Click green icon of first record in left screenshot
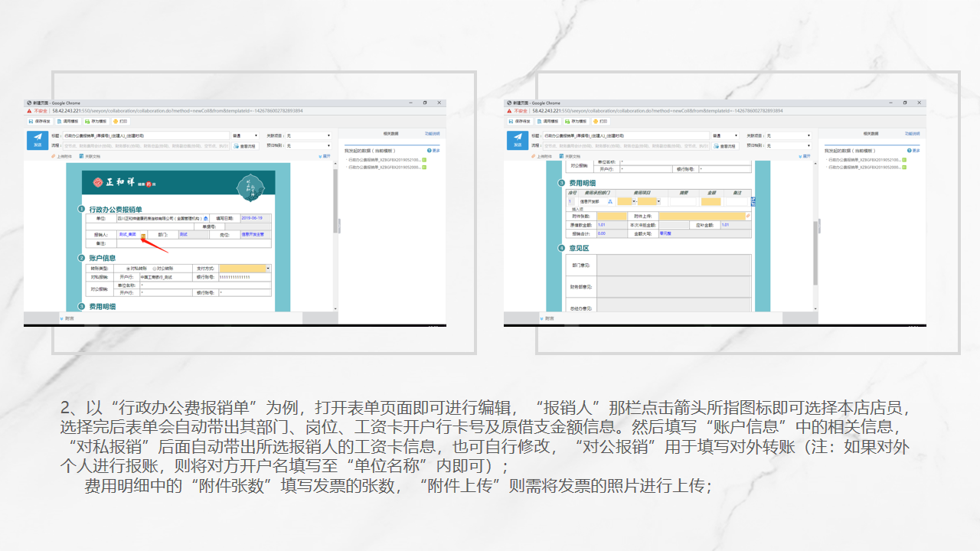Screen dimensions: 980x551 [x=424, y=160]
